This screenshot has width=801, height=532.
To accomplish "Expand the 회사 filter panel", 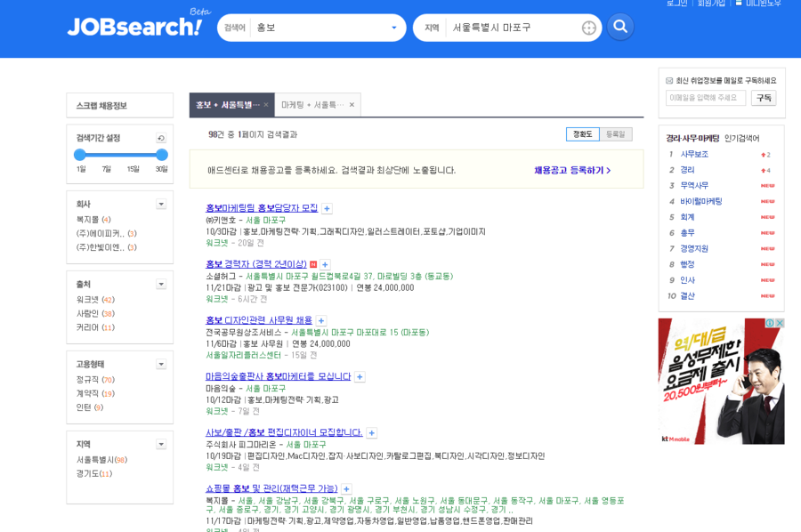I will (161, 205).
